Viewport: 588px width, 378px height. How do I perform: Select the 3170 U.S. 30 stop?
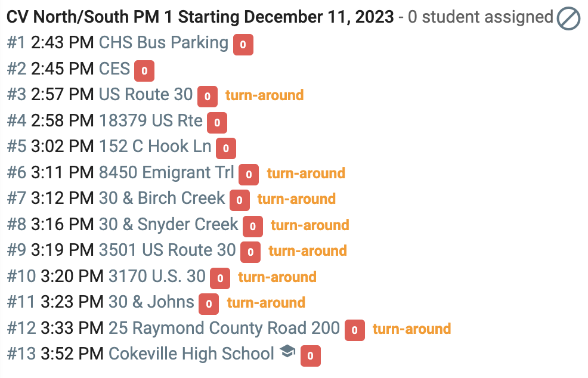click(157, 276)
